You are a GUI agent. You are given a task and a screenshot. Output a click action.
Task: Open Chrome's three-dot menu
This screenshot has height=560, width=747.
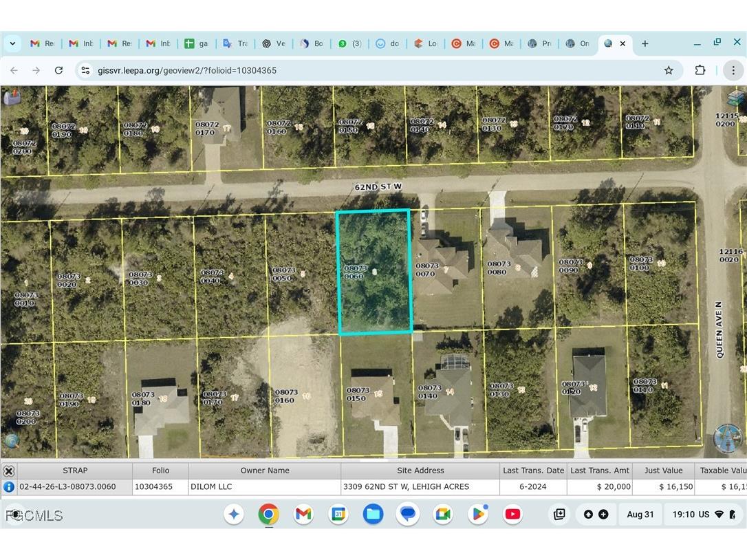tap(733, 69)
